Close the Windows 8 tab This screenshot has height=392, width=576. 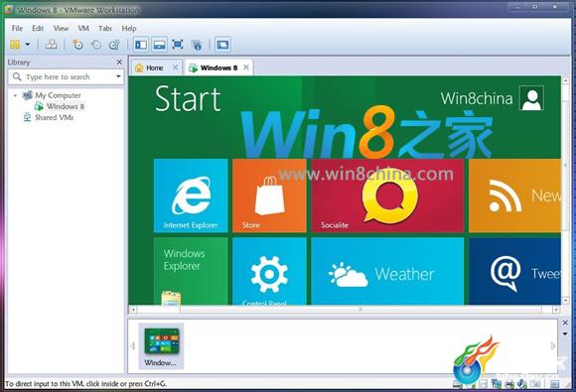click(246, 67)
